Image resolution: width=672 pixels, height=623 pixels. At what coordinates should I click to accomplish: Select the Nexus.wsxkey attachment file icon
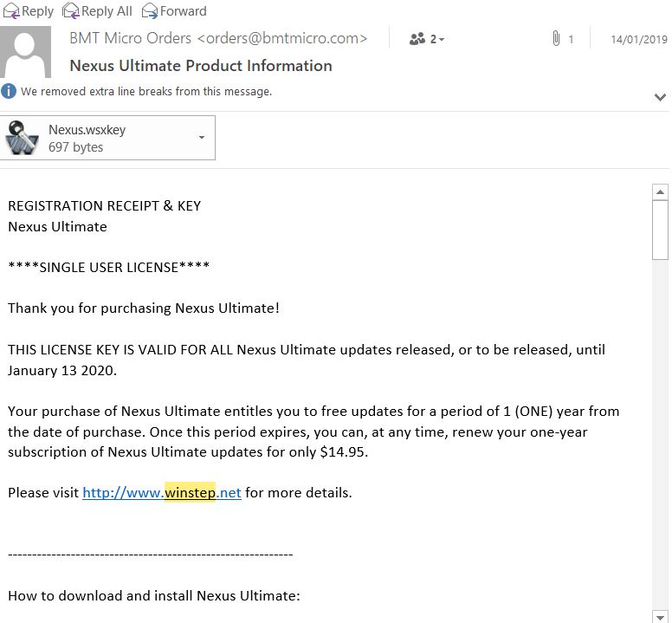[x=23, y=139]
